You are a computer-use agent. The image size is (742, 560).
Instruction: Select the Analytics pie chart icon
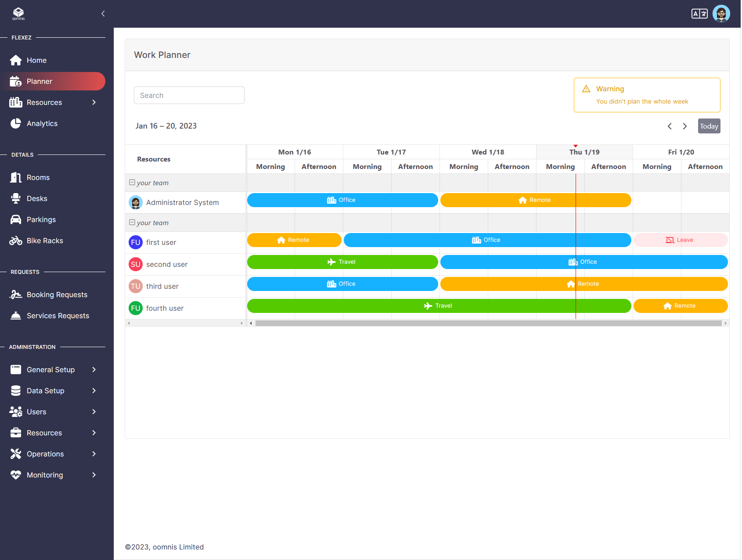pyautogui.click(x=16, y=123)
